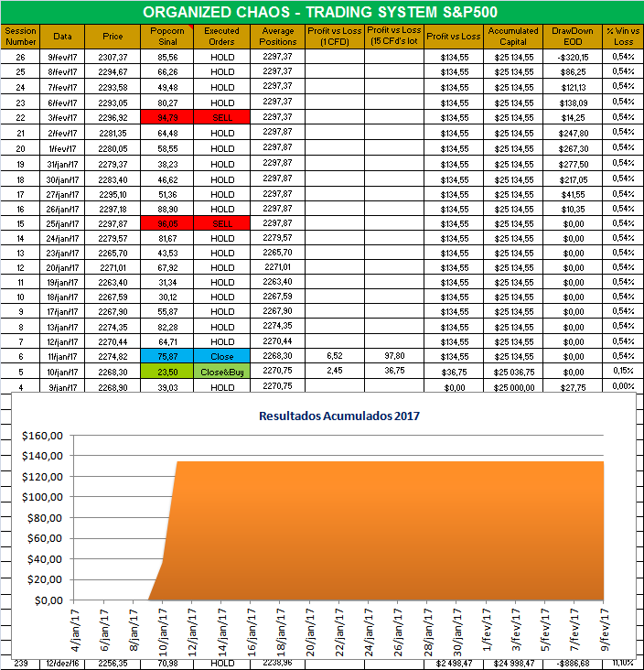Select the 2,45 profit cell
Image resolution: width=644 pixels, height=670 pixels.
[x=335, y=371]
